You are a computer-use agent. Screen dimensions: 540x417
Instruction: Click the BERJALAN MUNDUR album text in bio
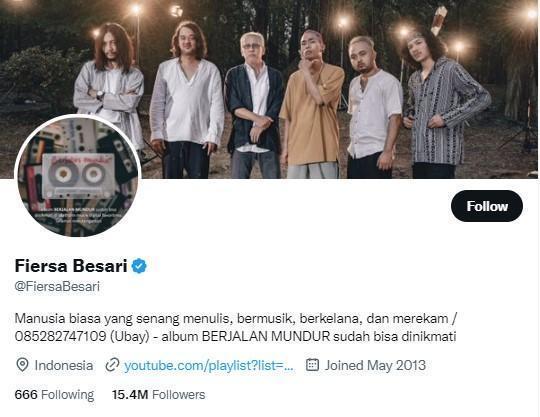click(266, 336)
